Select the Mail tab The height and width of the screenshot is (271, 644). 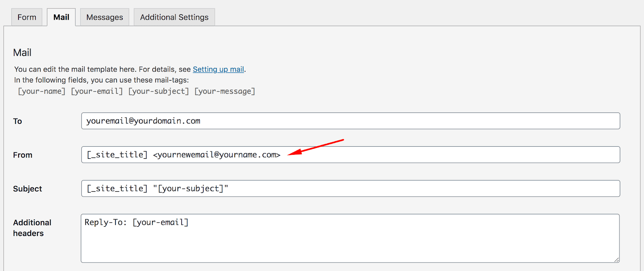pyautogui.click(x=61, y=17)
